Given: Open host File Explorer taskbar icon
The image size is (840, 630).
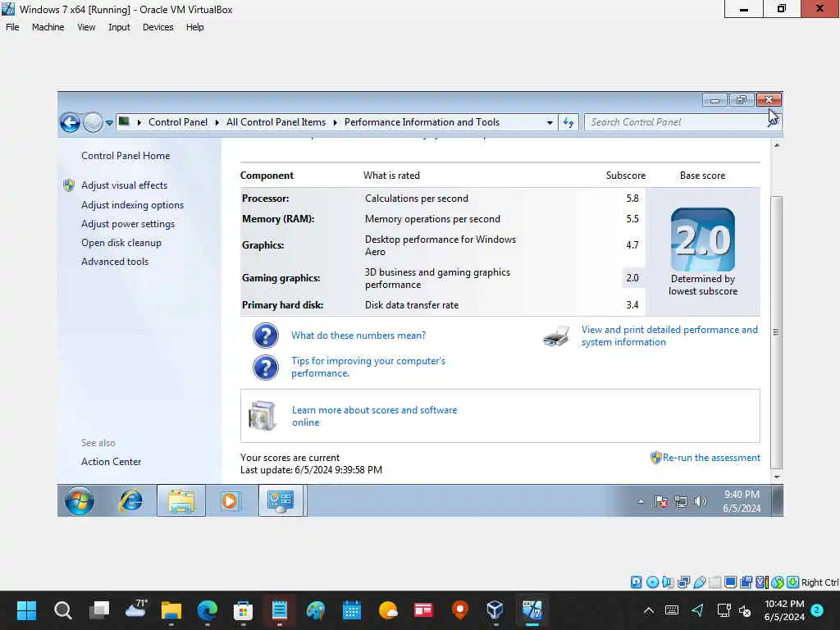Looking at the screenshot, I should [171, 610].
